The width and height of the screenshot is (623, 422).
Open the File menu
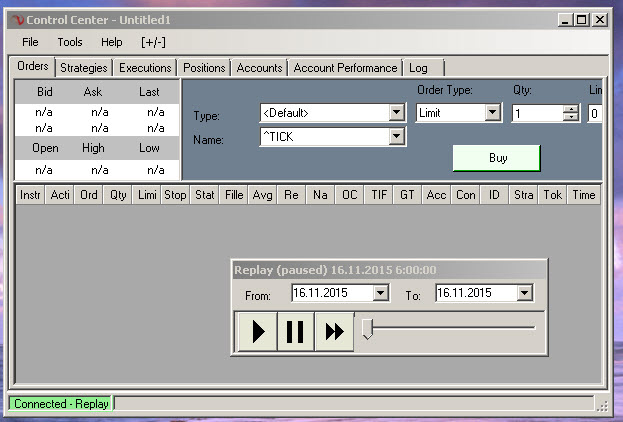(x=30, y=42)
